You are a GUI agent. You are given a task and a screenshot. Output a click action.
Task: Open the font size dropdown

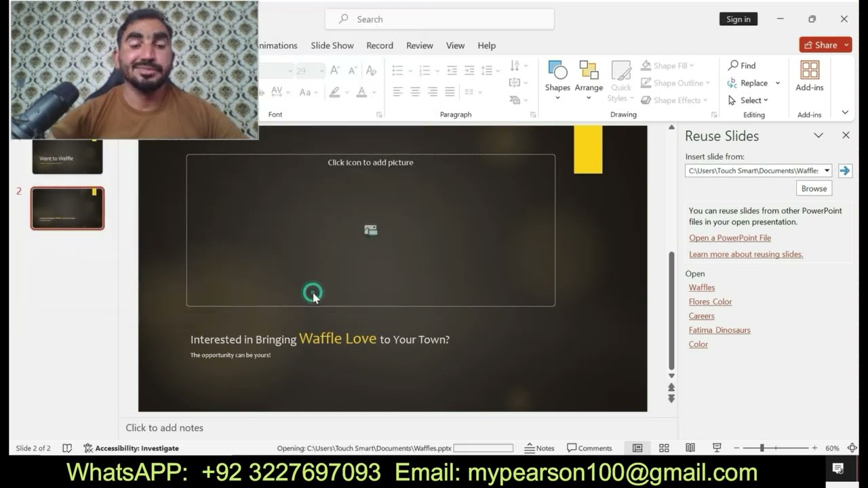[321, 70]
